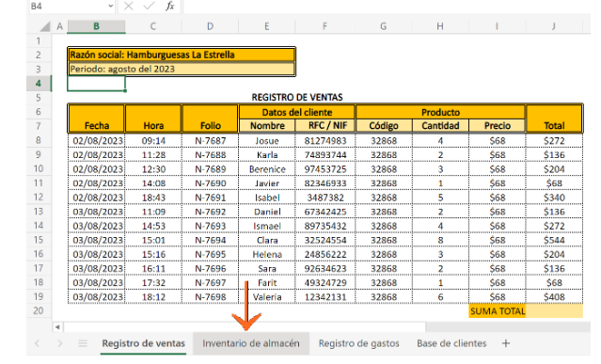
Task: Click the Producto merged header cell
Action: tap(440, 112)
